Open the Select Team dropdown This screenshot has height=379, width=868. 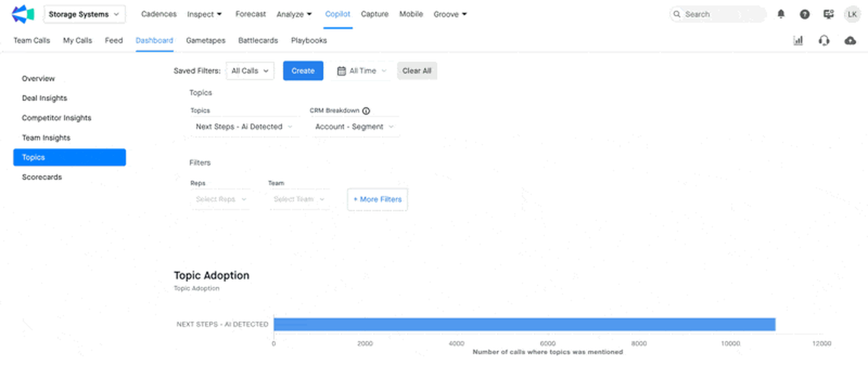pos(299,199)
